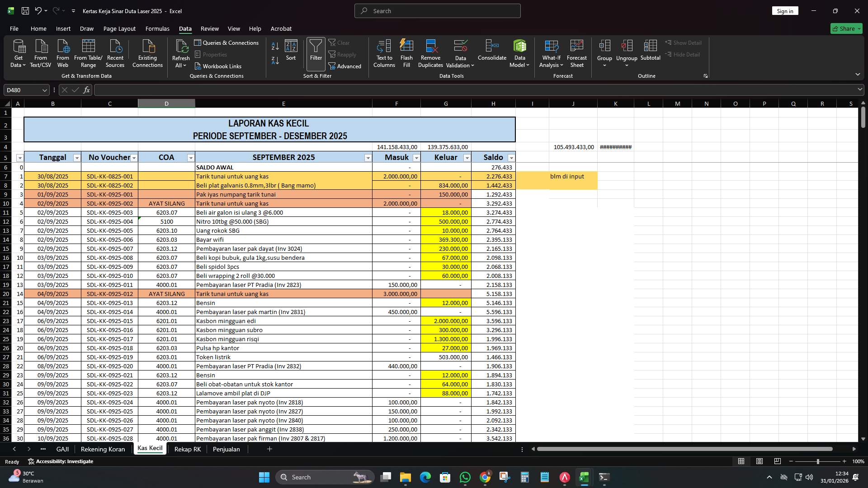The width and height of the screenshot is (868, 488).
Task: Open the Forecast Sheet tool
Action: pos(577,53)
